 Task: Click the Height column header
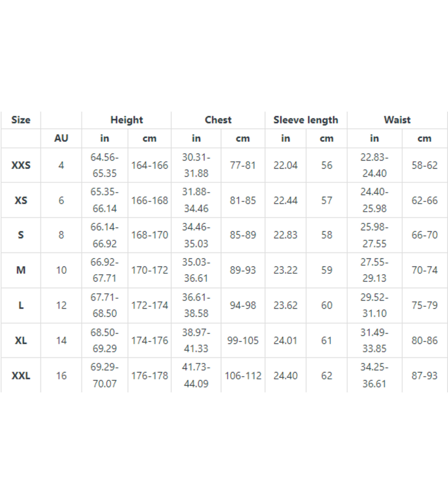pos(126,120)
